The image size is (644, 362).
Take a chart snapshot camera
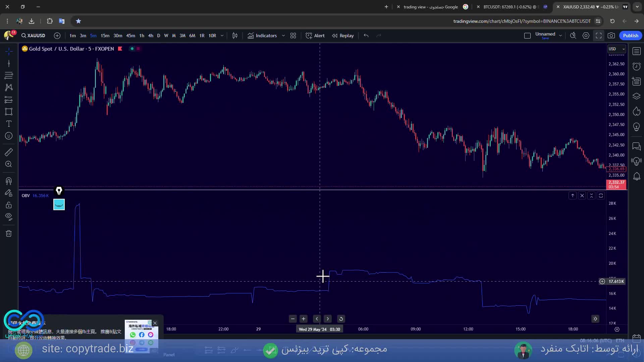611,36
